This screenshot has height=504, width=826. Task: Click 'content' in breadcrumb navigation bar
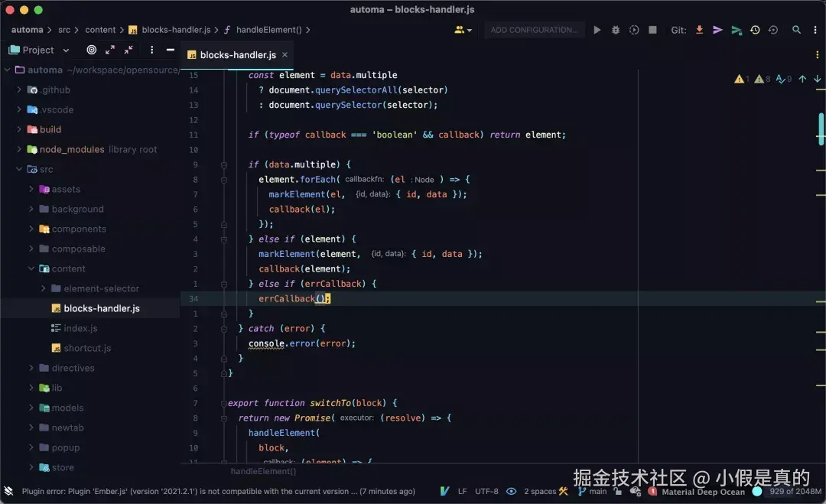tap(100, 30)
